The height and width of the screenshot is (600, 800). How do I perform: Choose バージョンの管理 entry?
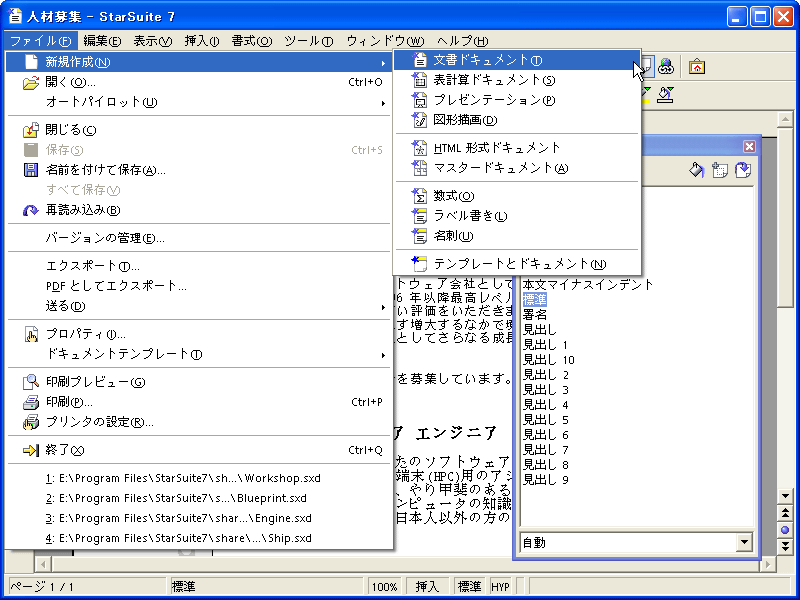click(x=199, y=238)
